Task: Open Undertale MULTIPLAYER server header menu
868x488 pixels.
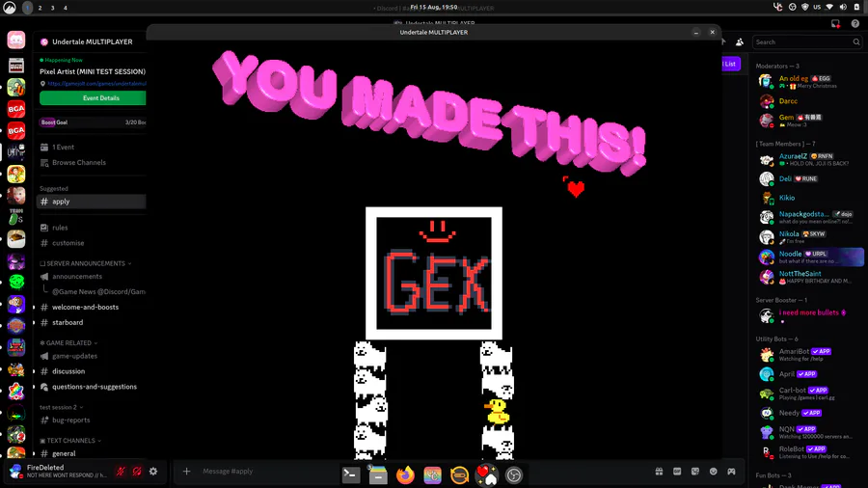Action: pyautogui.click(x=92, y=41)
